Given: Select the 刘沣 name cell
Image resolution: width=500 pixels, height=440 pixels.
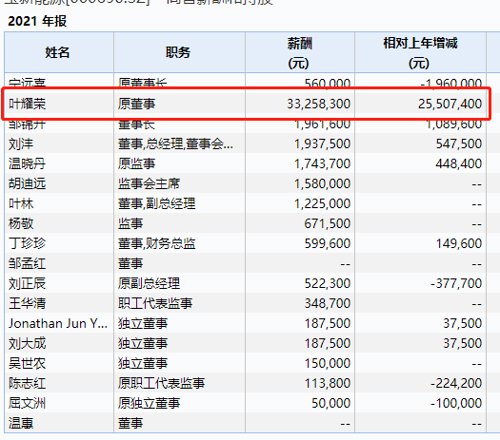Looking at the screenshot, I should click(x=21, y=144).
